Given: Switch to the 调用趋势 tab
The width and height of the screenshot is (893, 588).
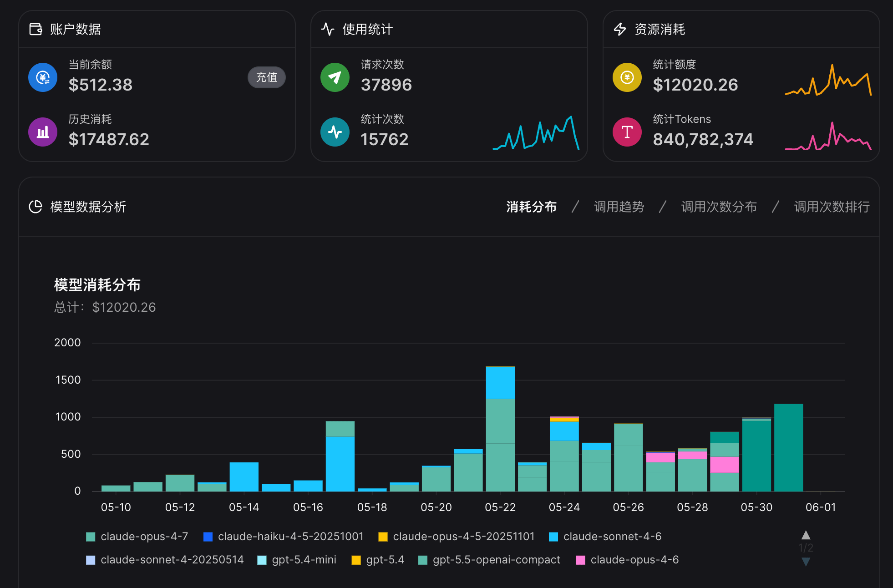Looking at the screenshot, I should pos(619,207).
